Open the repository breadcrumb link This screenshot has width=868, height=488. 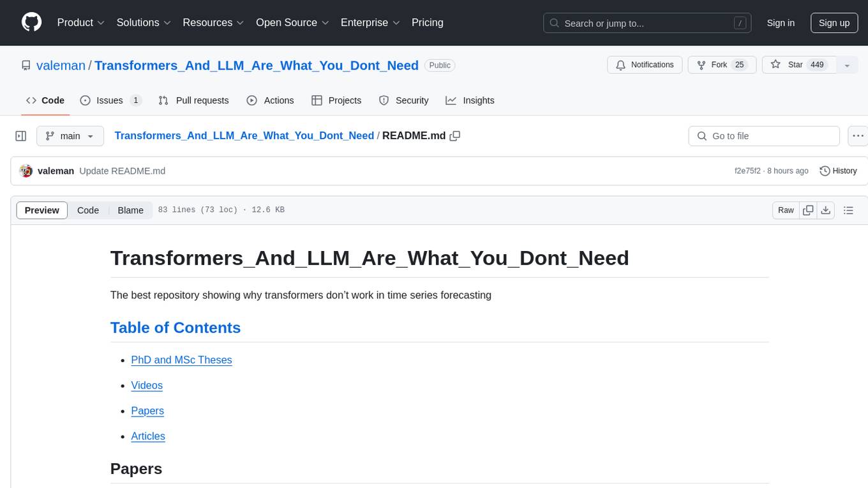pos(244,135)
